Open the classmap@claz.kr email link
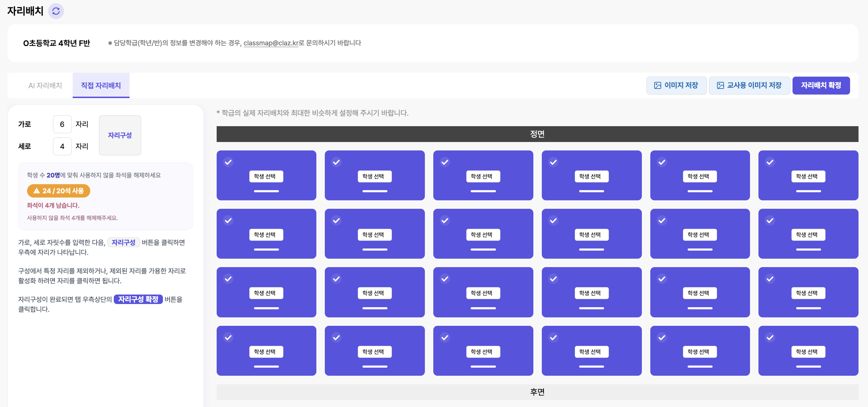The width and height of the screenshot is (868, 407). 271,43
